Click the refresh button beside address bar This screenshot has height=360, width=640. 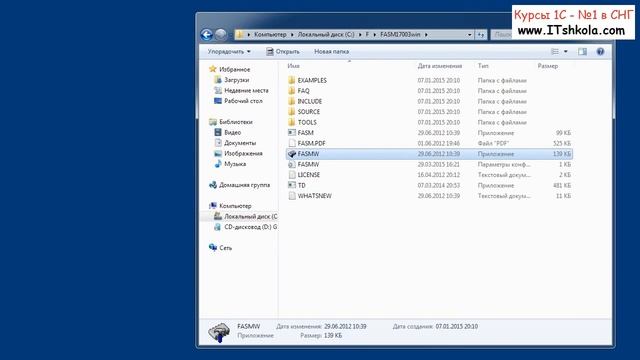[x=481, y=35]
